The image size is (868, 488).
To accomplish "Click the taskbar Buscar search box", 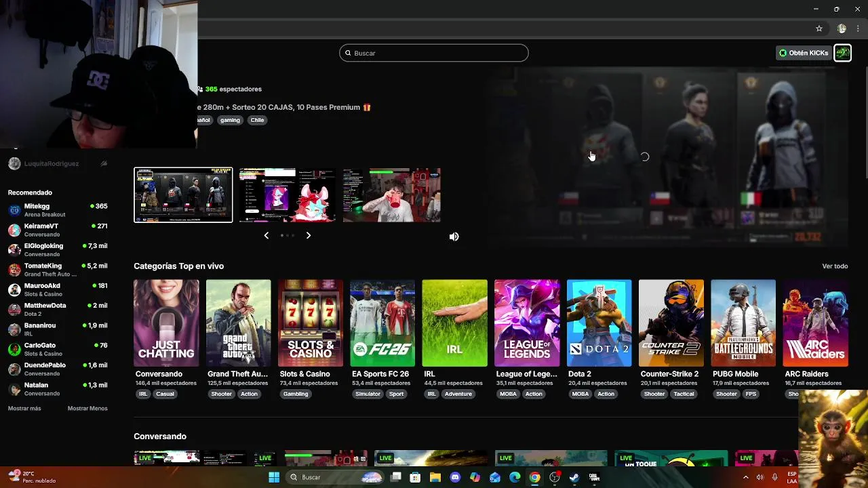I will click(335, 477).
